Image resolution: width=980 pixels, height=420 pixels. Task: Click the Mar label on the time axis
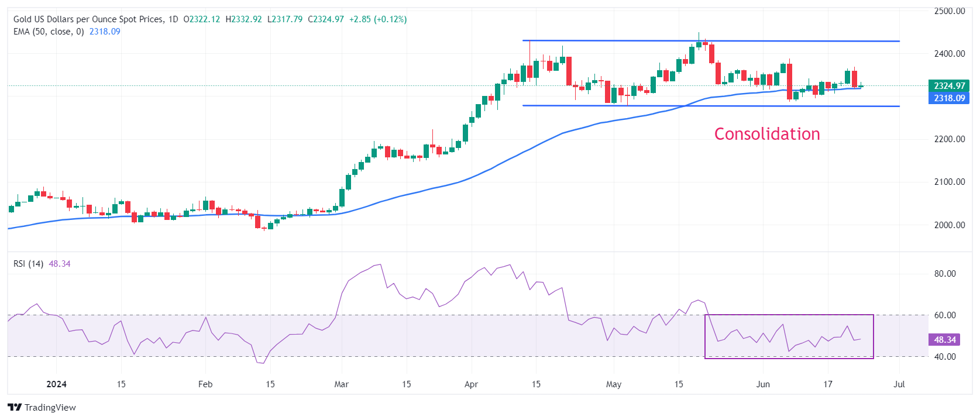coord(341,384)
